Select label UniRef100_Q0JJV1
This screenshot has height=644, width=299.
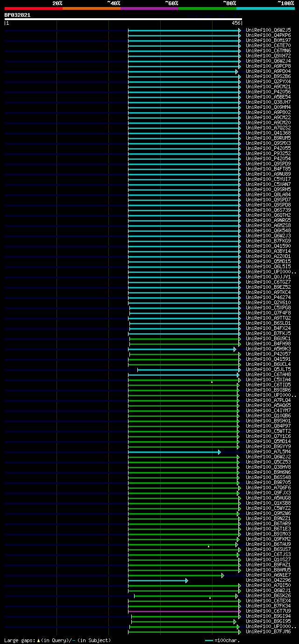268,277
